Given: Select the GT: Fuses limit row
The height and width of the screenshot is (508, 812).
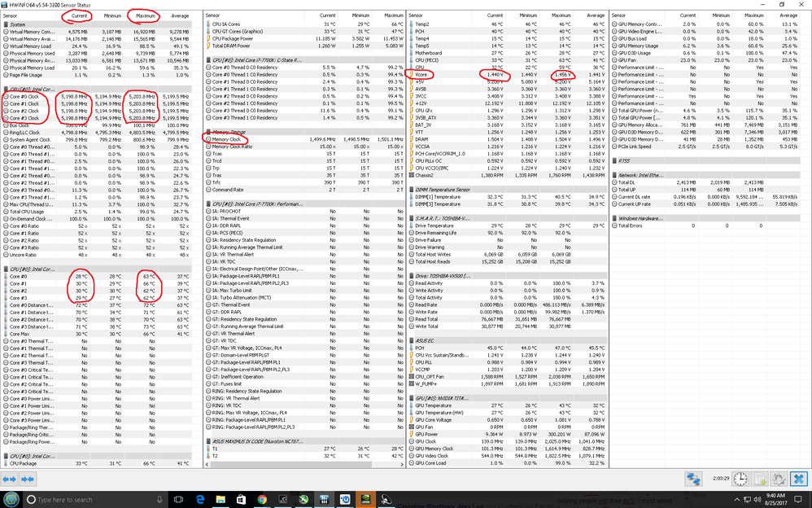Looking at the screenshot, I should point(304,384).
